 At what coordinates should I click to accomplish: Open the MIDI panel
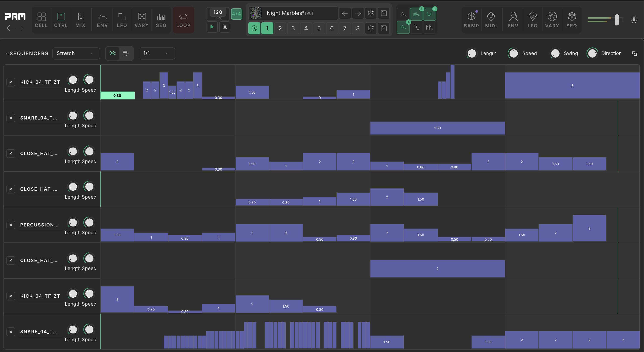coord(491,20)
